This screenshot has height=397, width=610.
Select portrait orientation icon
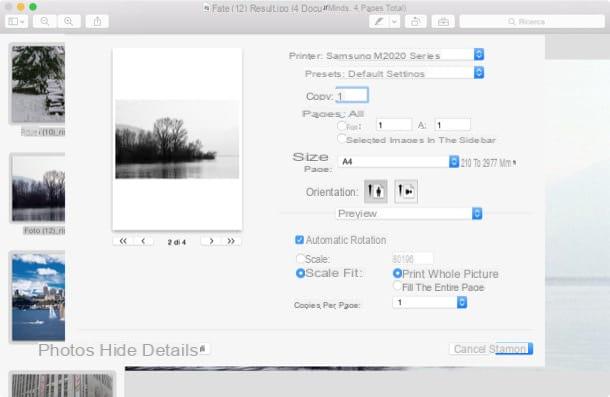click(x=375, y=191)
